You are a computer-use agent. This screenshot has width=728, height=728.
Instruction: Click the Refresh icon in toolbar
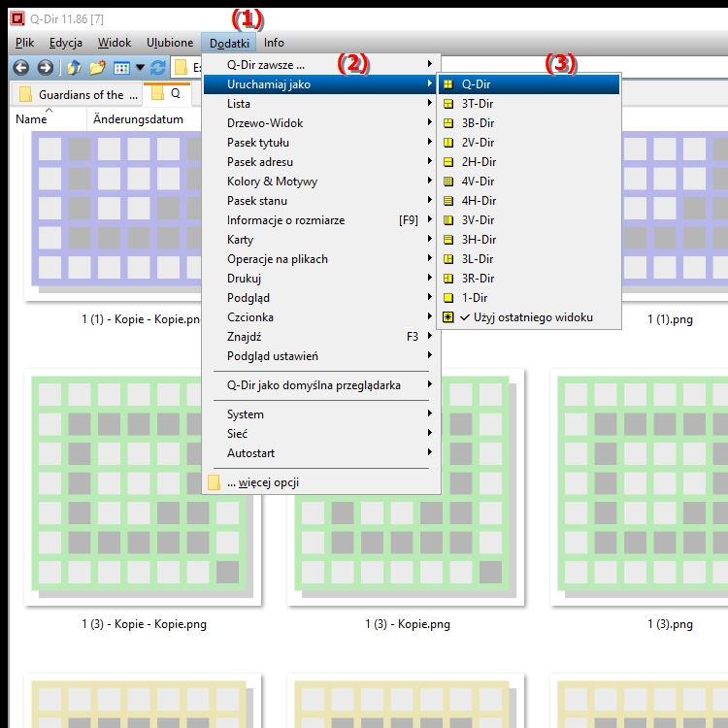pos(158,68)
